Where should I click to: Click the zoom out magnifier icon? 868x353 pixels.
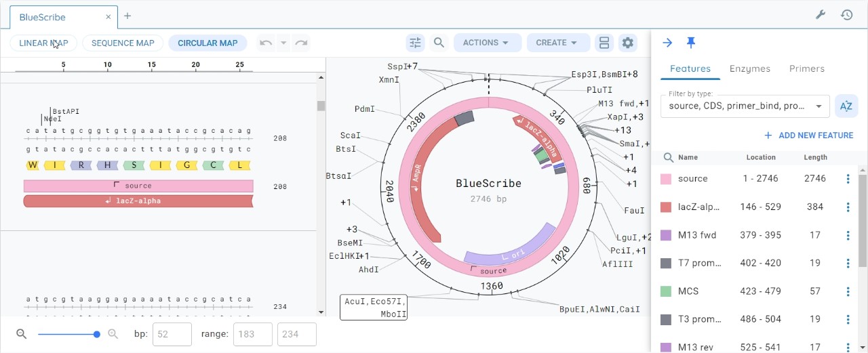[x=21, y=334]
